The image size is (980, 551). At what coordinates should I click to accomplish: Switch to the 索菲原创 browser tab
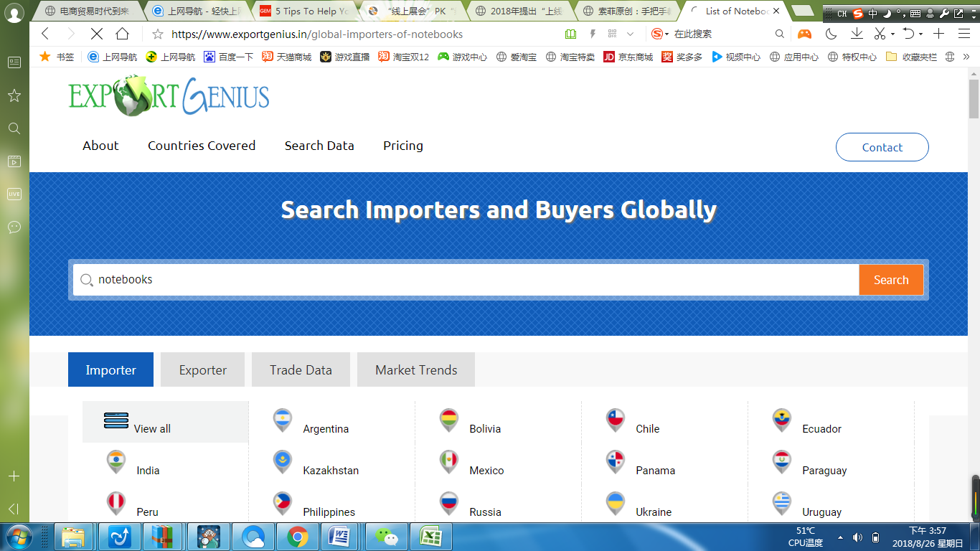tap(628, 11)
